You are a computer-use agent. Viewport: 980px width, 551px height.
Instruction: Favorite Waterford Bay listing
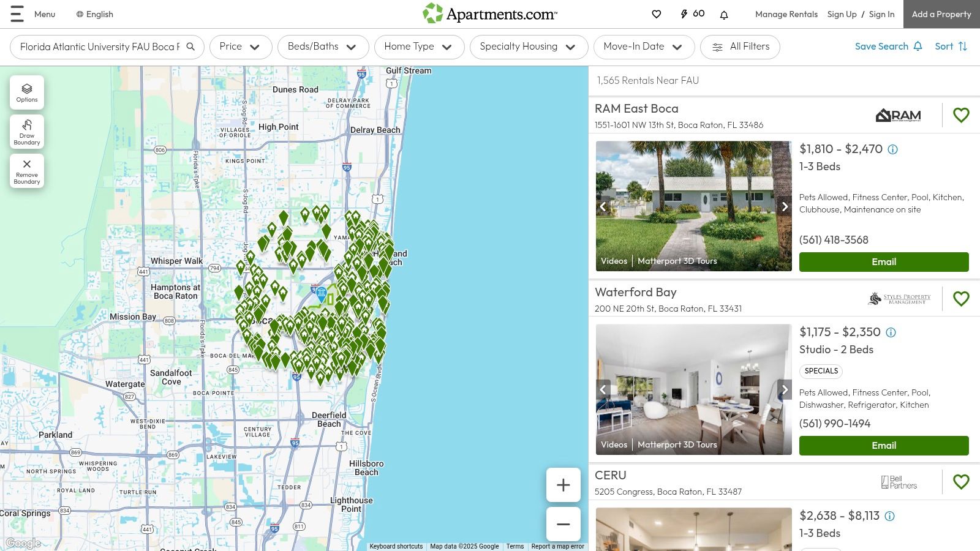[961, 299]
